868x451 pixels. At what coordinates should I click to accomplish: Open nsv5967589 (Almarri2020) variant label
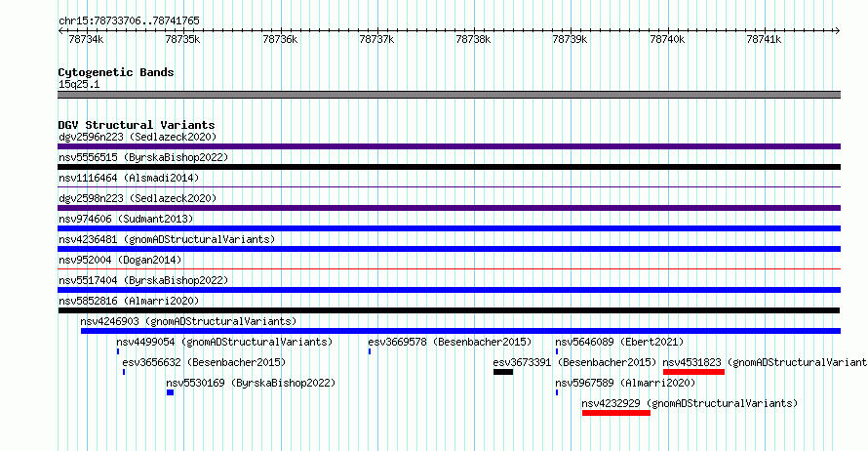coord(625,383)
